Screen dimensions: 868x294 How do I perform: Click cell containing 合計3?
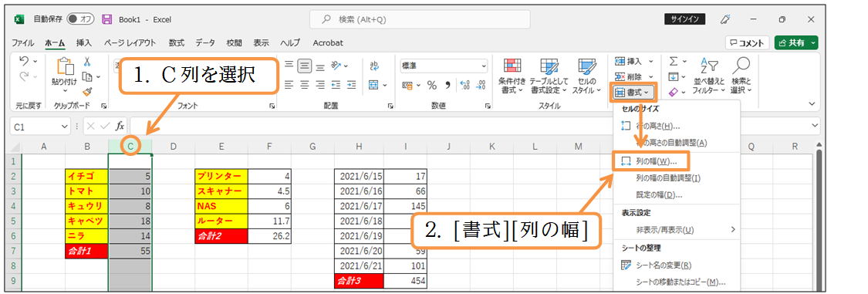point(359,281)
